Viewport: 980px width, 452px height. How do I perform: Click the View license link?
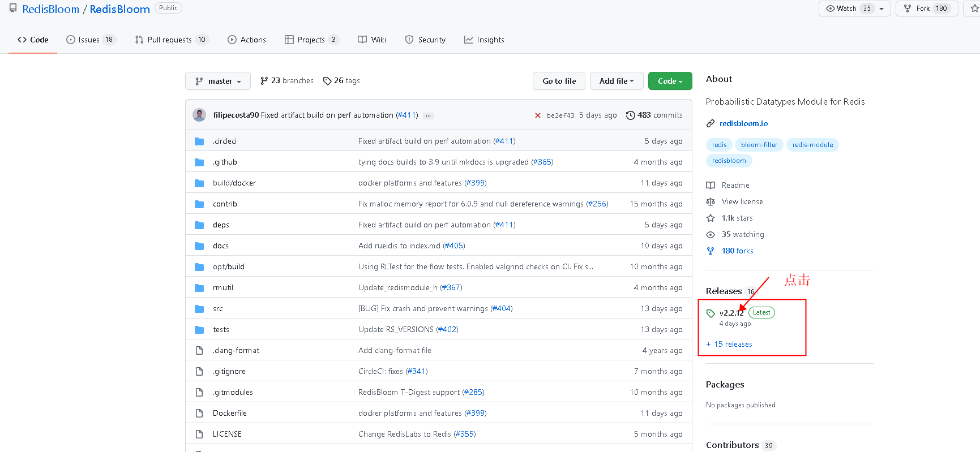click(x=742, y=202)
